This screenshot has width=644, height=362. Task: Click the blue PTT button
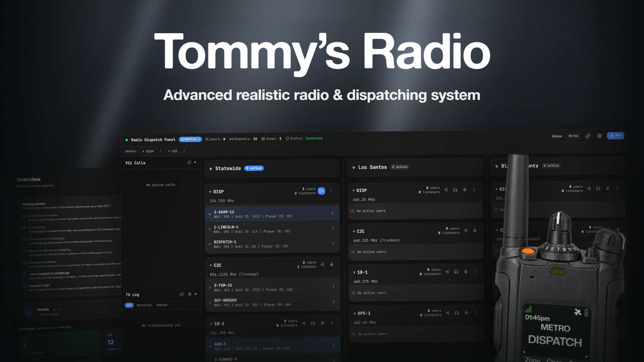click(615, 136)
